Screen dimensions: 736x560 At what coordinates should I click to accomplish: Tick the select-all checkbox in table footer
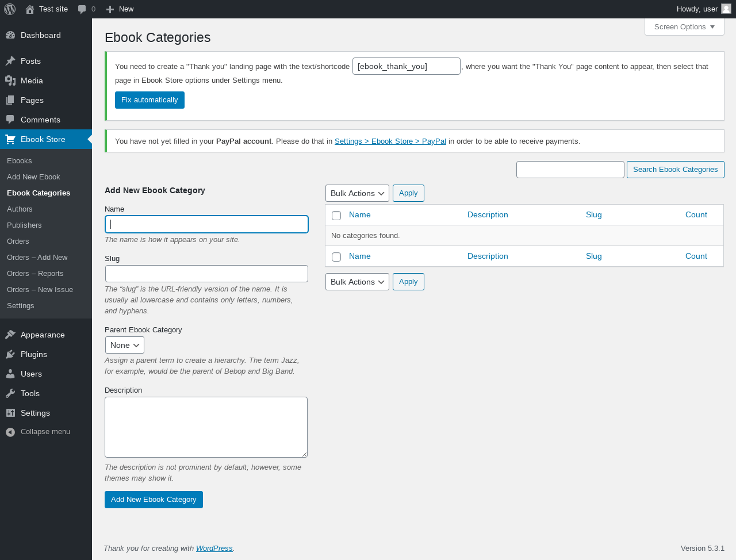coord(336,257)
